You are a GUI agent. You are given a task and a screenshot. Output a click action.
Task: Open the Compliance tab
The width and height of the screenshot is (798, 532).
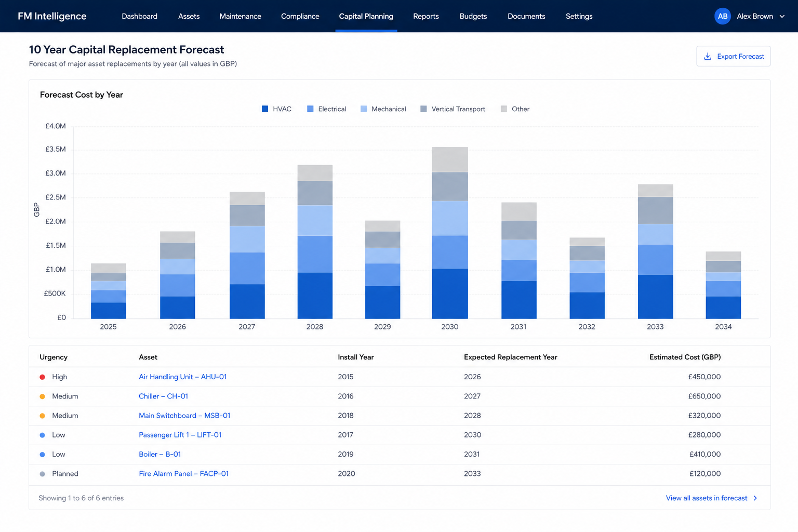click(300, 16)
